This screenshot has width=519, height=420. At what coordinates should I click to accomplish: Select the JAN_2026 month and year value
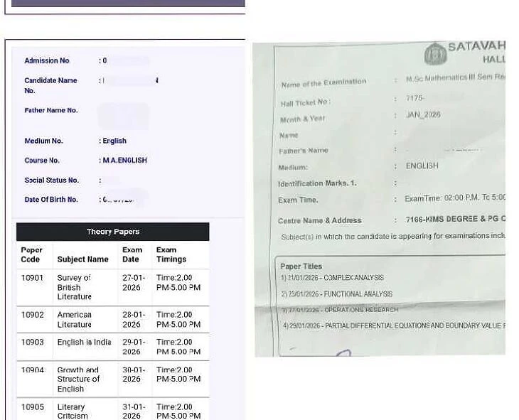(x=423, y=114)
